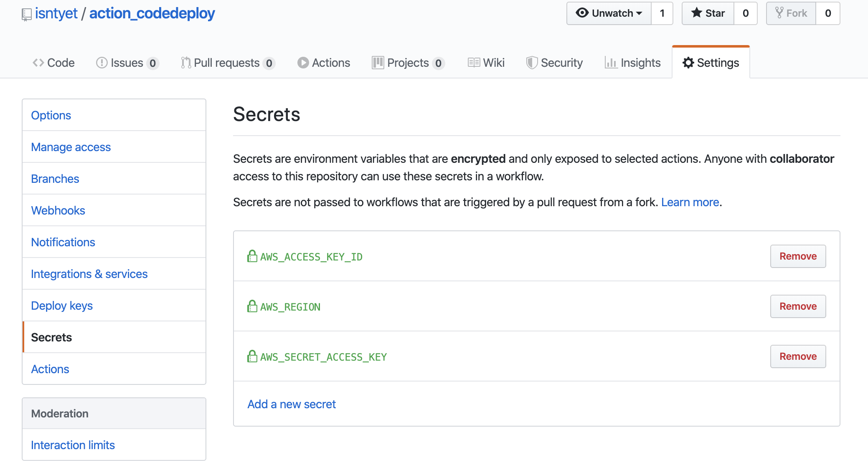Viewport: 868px width, 470px height.
Task: Click the Issues exclamation circle icon
Action: (x=102, y=63)
